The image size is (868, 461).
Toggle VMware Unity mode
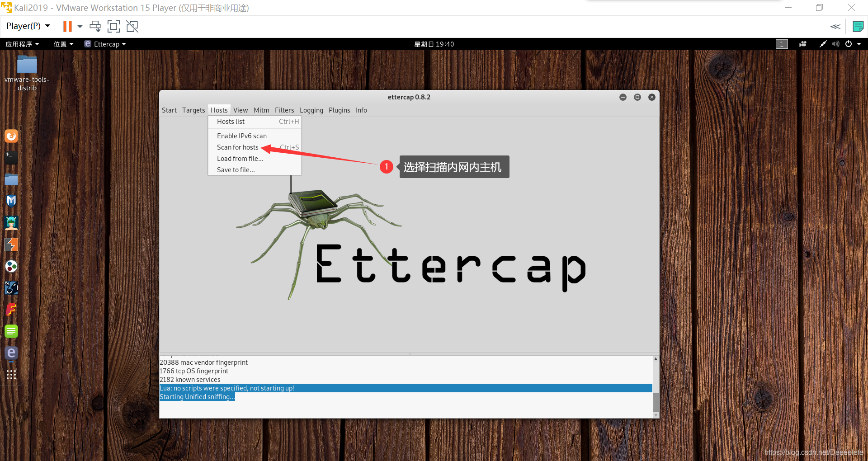(x=132, y=26)
